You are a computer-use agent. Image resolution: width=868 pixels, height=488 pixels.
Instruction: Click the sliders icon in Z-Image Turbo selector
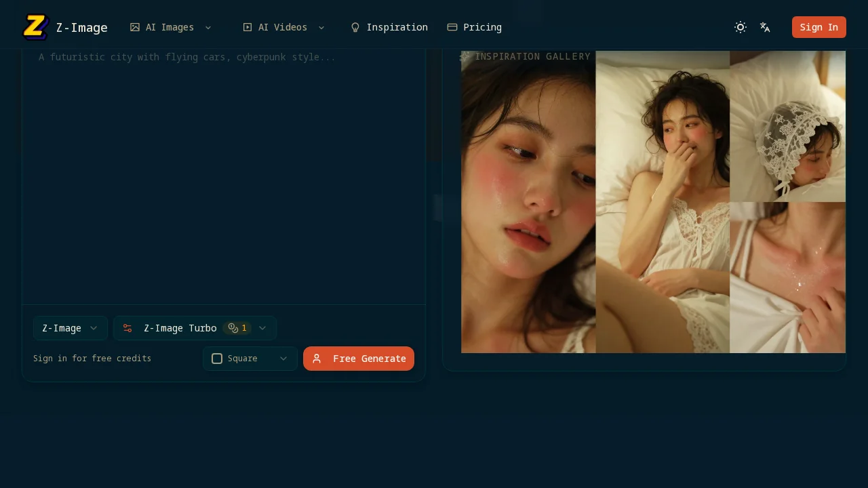(127, 328)
